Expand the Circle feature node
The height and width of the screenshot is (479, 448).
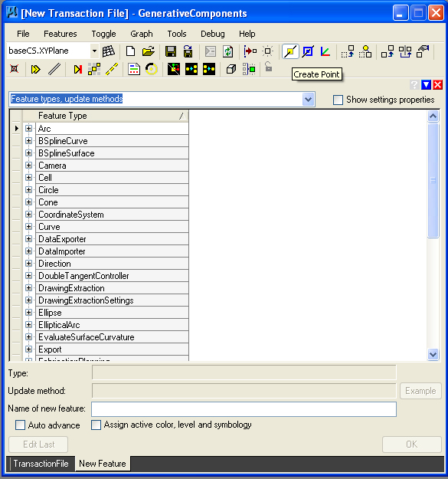28,190
